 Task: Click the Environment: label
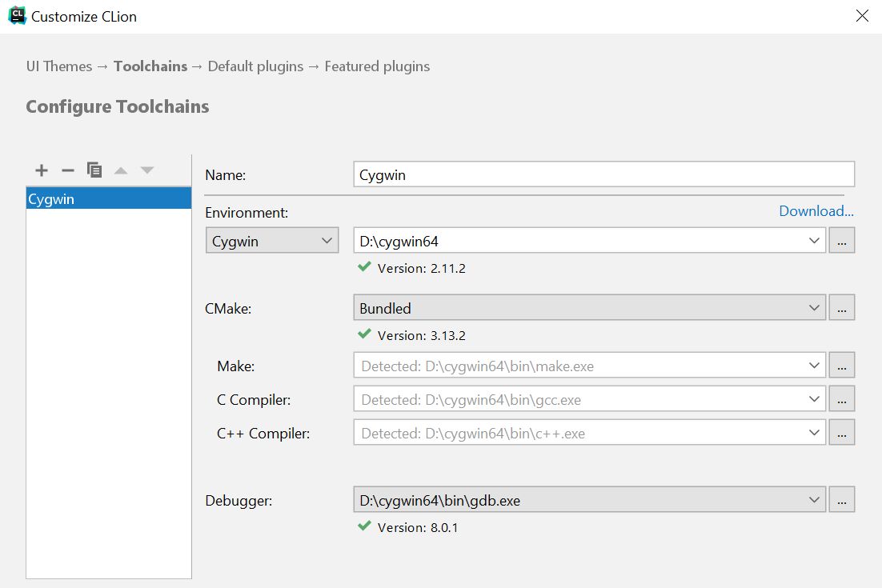(x=247, y=213)
